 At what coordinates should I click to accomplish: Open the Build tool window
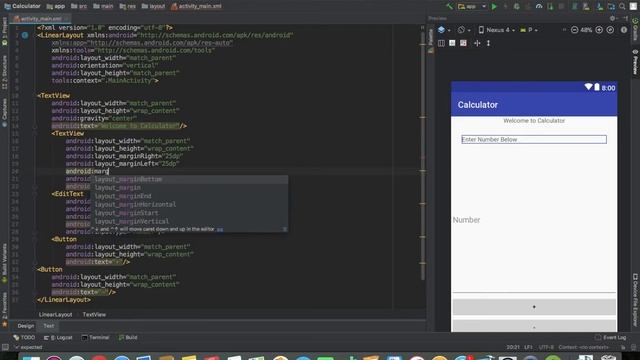click(x=128, y=338)
